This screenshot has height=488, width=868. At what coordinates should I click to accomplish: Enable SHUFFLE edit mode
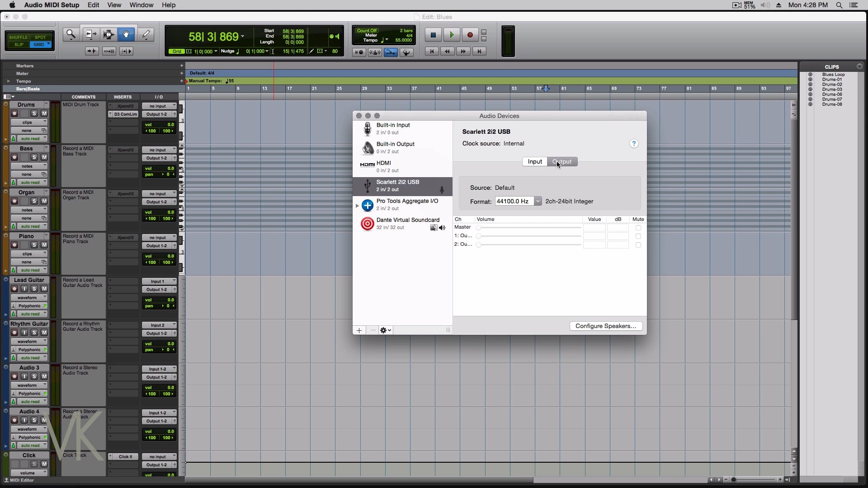coord(19,38)
